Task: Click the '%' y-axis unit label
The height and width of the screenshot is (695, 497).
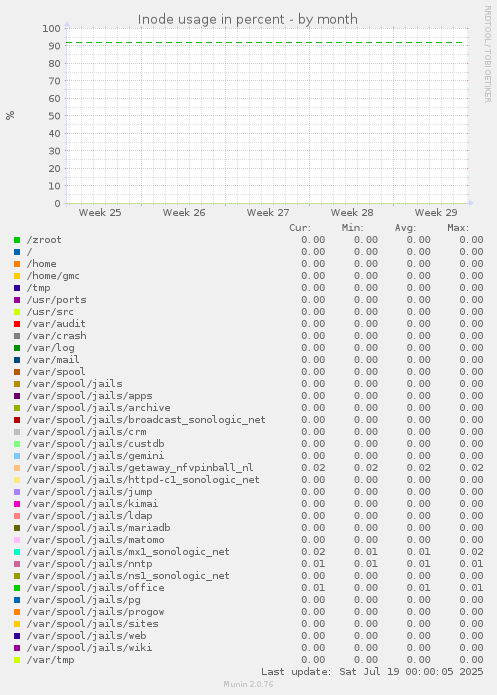Action: [10, 115]
